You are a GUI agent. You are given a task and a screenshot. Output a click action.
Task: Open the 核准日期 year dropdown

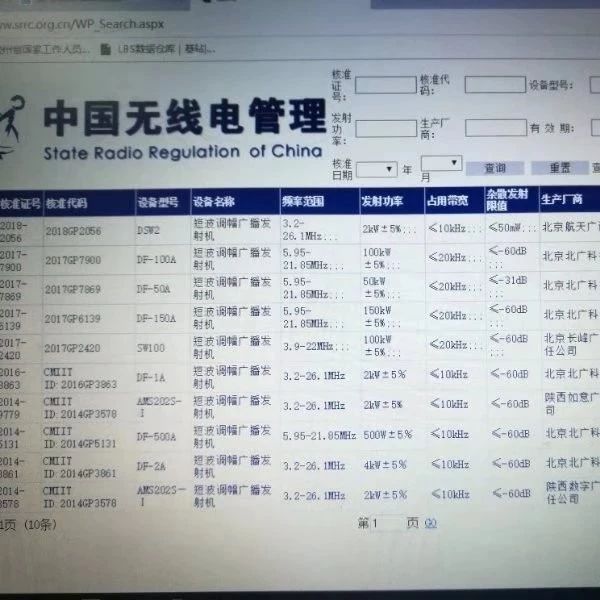tap(377, 170)
